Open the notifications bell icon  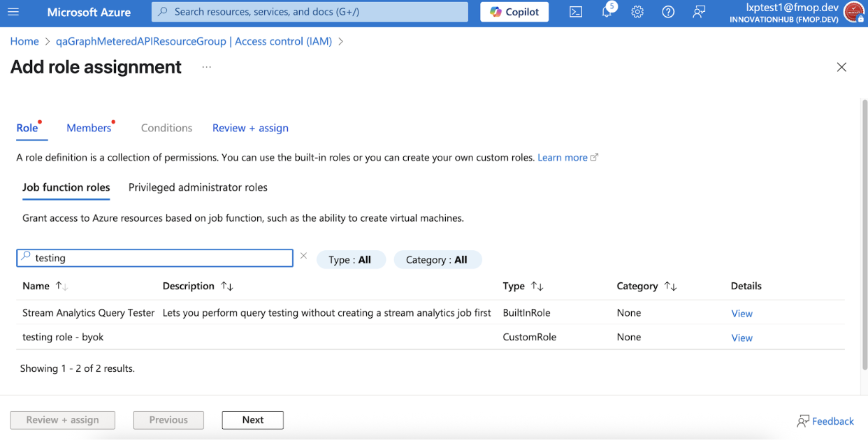(x=607, y=12)
